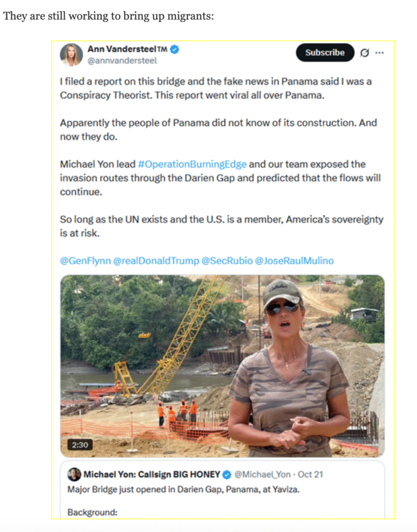417x532 pixels.
Task: Open the @realDonaldTrump mention link
Action: click(156, 261)
